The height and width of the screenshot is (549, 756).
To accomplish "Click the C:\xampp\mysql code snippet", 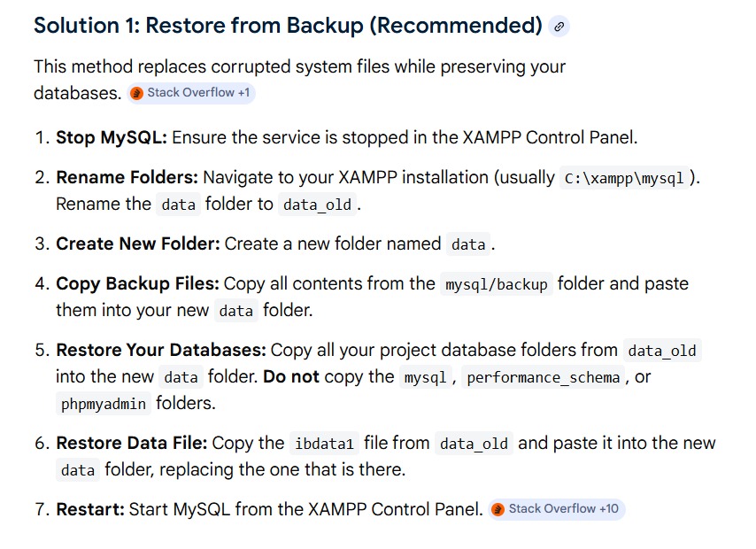I will point(624,178).
